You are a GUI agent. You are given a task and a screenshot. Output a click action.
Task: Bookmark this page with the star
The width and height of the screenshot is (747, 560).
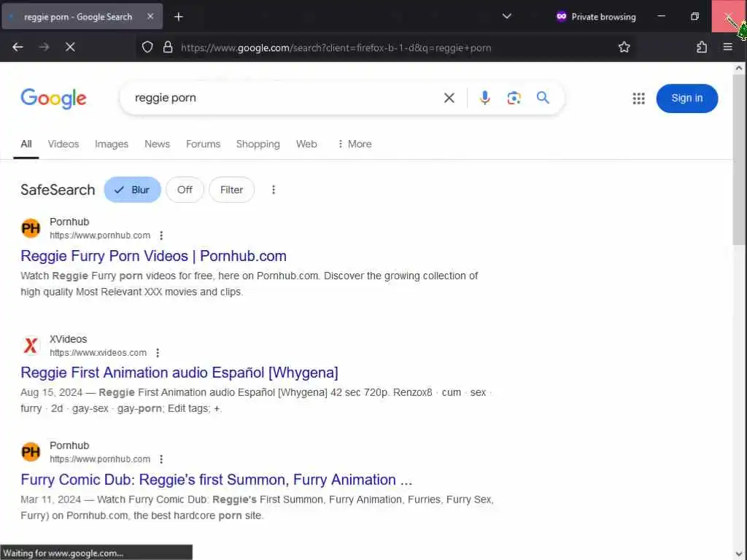point(624,47)
